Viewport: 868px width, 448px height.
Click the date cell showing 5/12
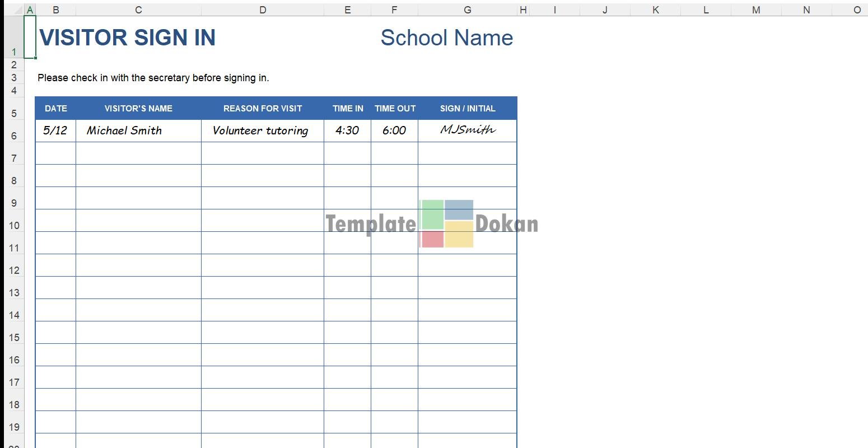coord(55,130)
